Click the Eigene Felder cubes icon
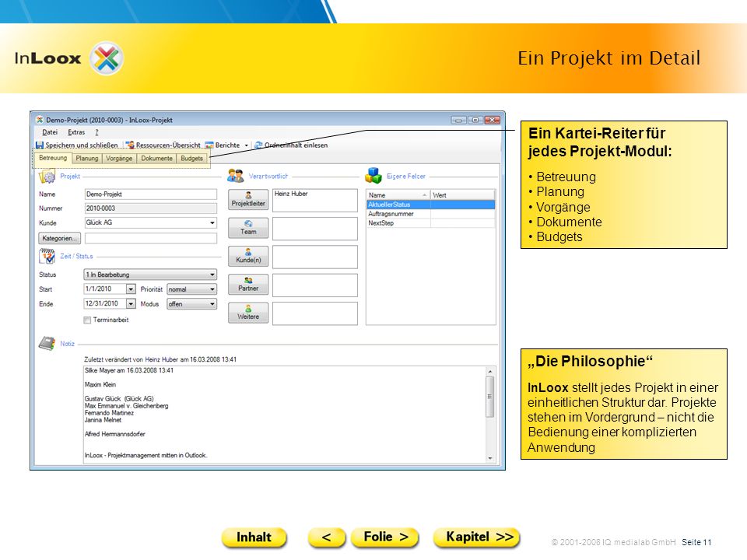The width and height of the screenshot is (747, 560). pos(373,176)
